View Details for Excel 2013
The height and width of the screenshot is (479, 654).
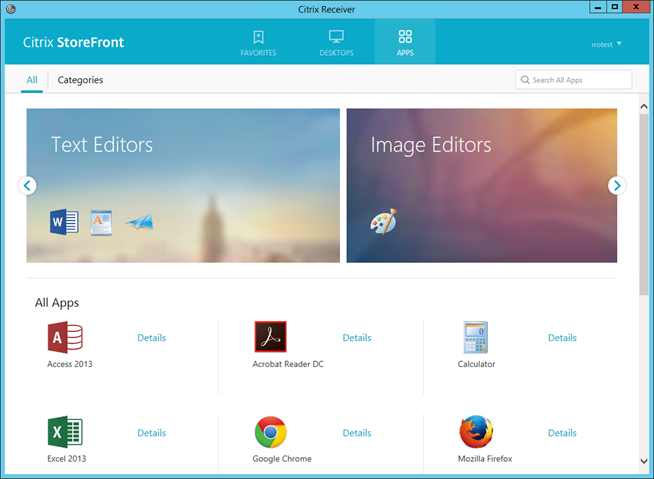coord(152,433)
